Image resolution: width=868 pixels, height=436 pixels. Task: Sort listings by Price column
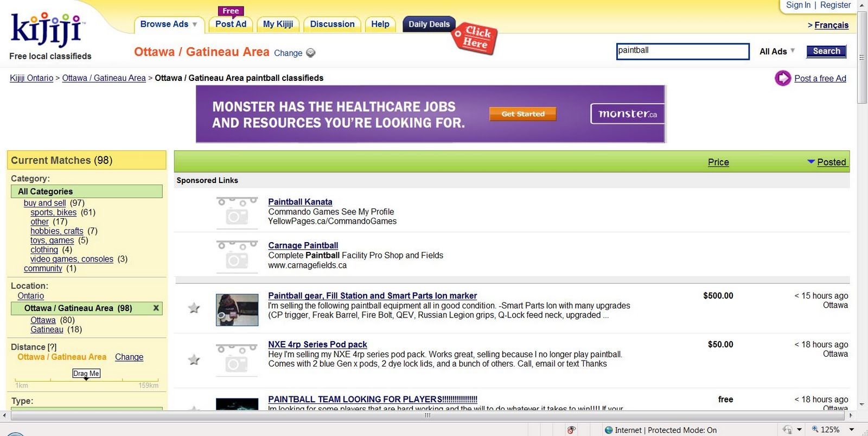pyautogui.click(x=718, y=162)
